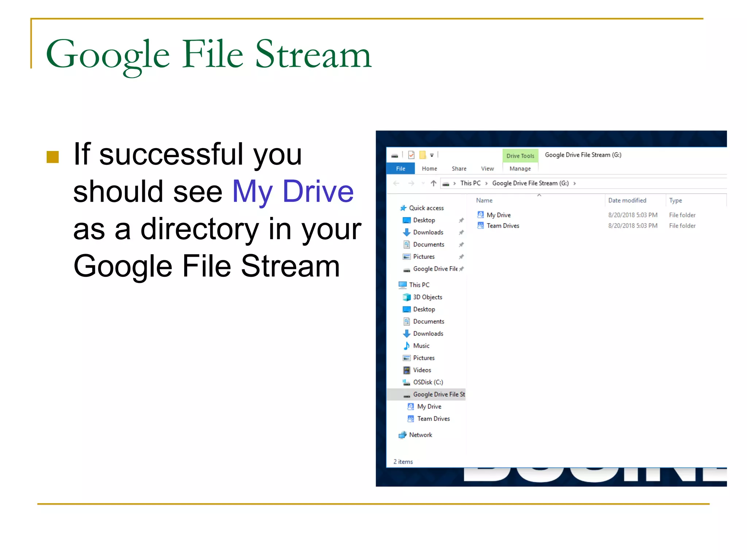Click This PC in the address breadcrumb

point(470,183)
